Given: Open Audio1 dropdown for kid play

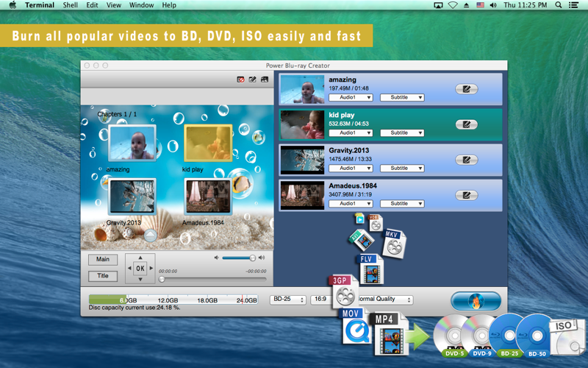Looking at the screenshot, I should tap(351, 132).
